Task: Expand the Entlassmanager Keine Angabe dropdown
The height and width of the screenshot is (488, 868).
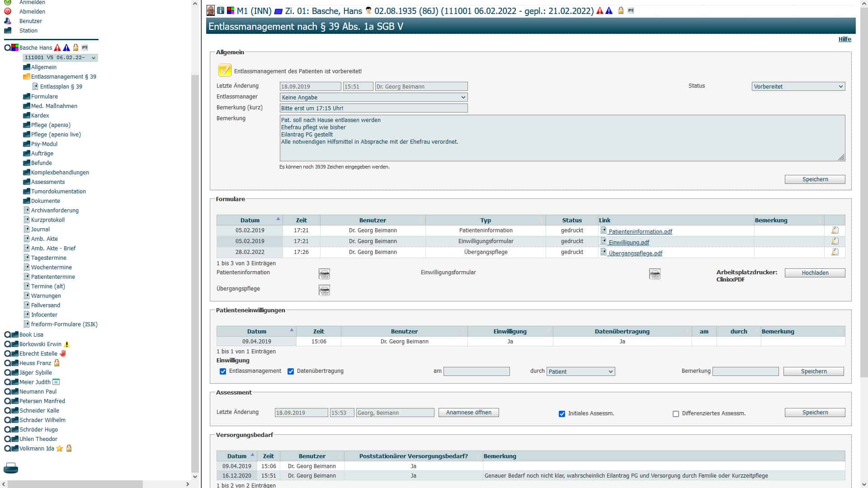Action: pos(373,97)
